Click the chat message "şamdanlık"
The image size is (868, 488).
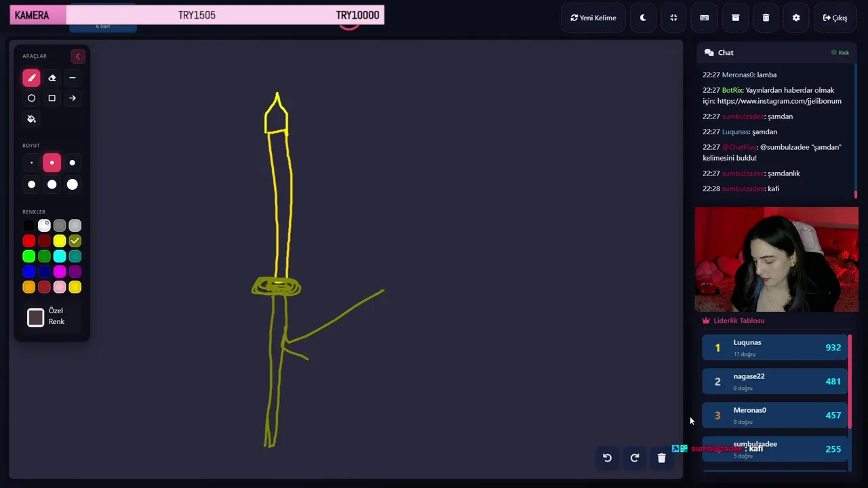click(784, 174)
